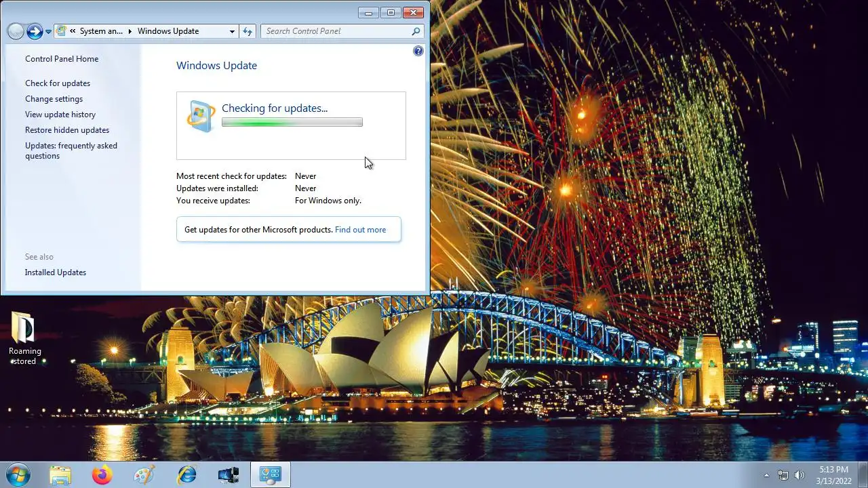Open the recent pages dropdown arrow
The width and height of the screenshot is (868, 488).
(x=48, y=32)
